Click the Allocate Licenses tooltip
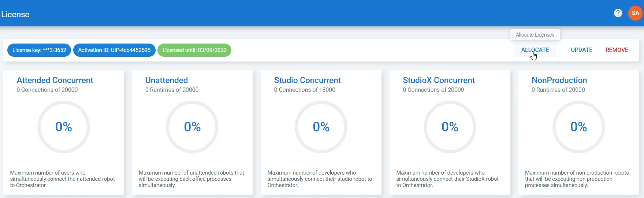Screen dimensions: 644x198 tap(535, 35)
